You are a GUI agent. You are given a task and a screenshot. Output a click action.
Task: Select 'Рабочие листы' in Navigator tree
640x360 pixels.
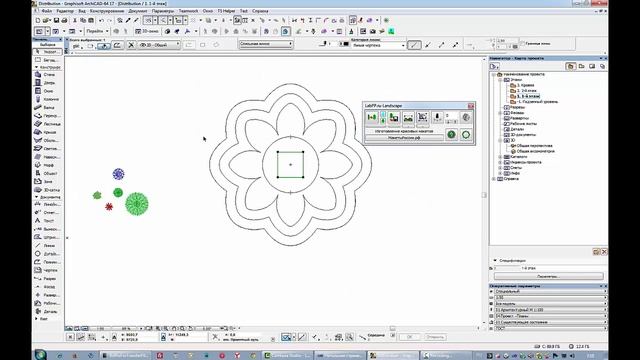click(x=520, y=124)
